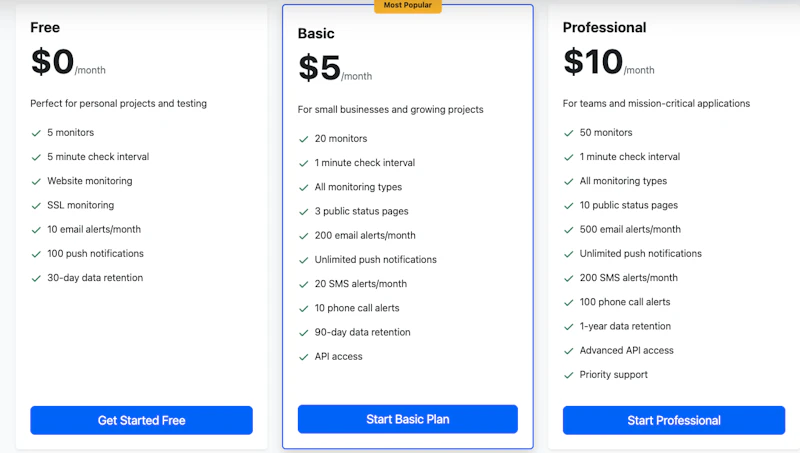The width and height of the screenshot is (800, 453).
Task: Click the Advanced API access feature text
Action: click(x=627, y=350)
